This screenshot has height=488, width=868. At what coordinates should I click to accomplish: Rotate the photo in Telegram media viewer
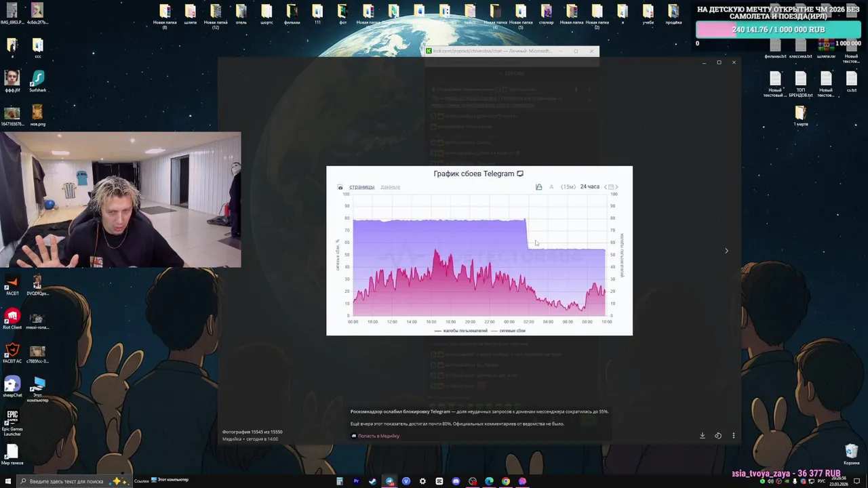click(718, 436)
